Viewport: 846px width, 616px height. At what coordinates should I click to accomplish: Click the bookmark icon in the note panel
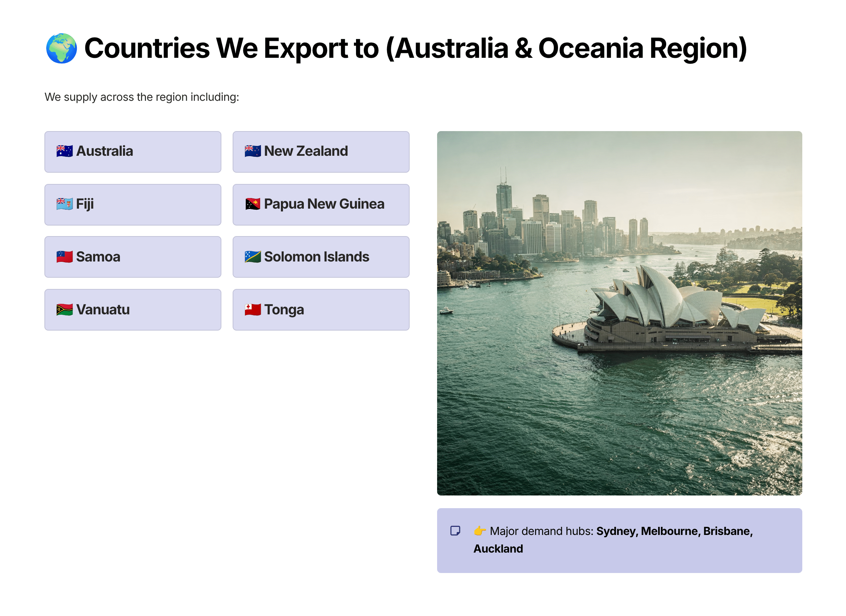(x=456, y=530)
